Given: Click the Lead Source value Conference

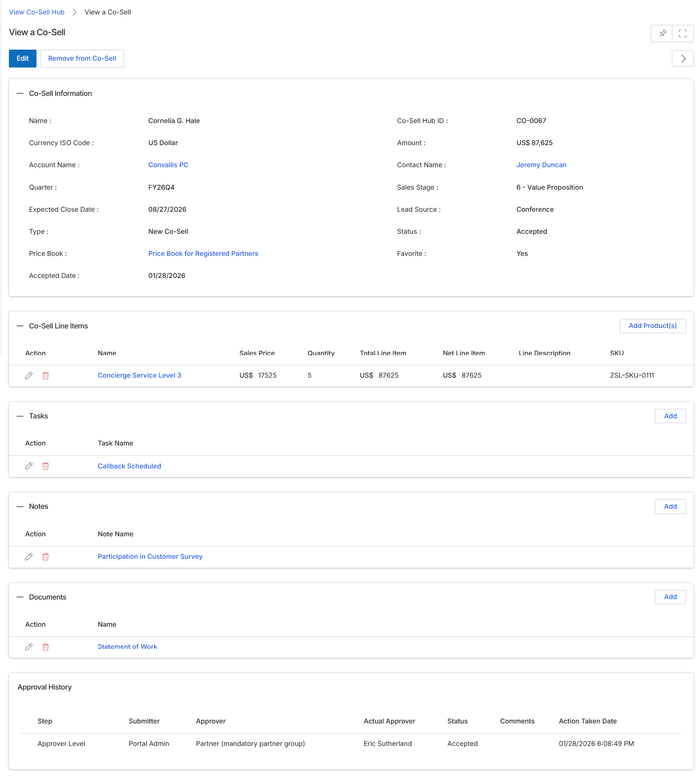Looking at the screenshot, I should [x=535, y=210].
